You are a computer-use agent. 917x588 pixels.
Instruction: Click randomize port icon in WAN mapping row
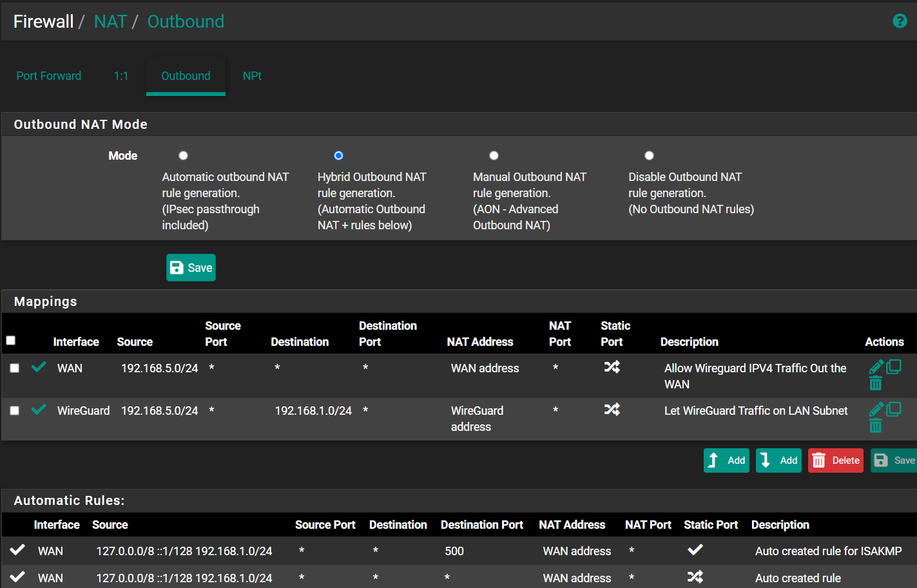coord(612,367)
